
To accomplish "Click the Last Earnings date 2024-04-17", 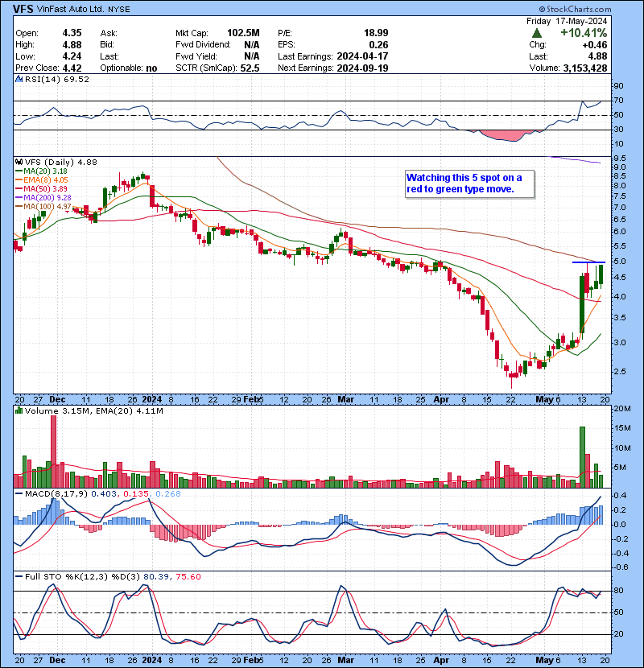I will coord(362,56).
